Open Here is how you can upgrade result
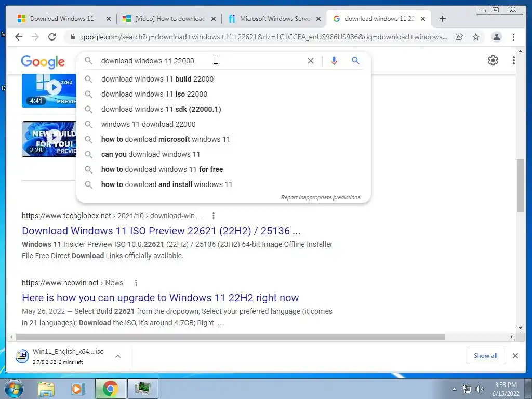This screenshot has width=532, height=399. pos(160,298)
